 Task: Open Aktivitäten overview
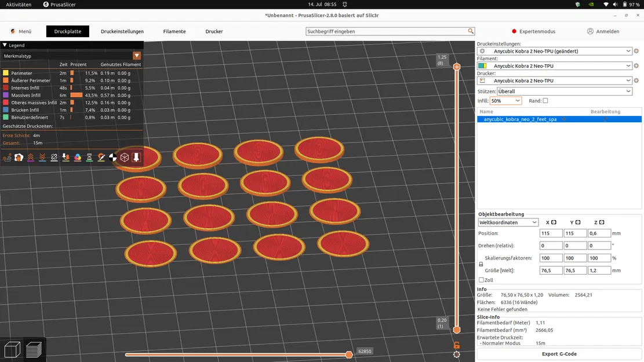[19, 5]
